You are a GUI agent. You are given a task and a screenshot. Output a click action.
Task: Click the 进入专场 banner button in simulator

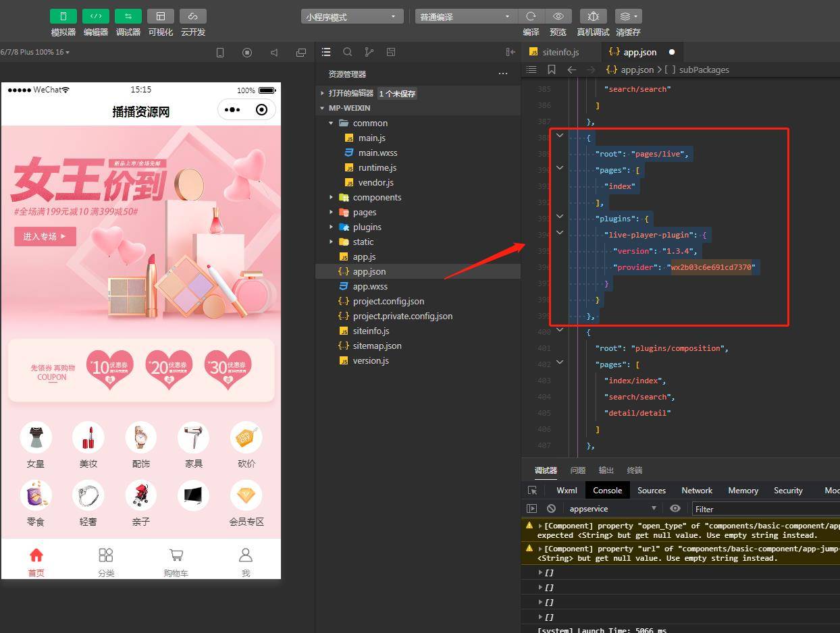[x=45, y=236]
